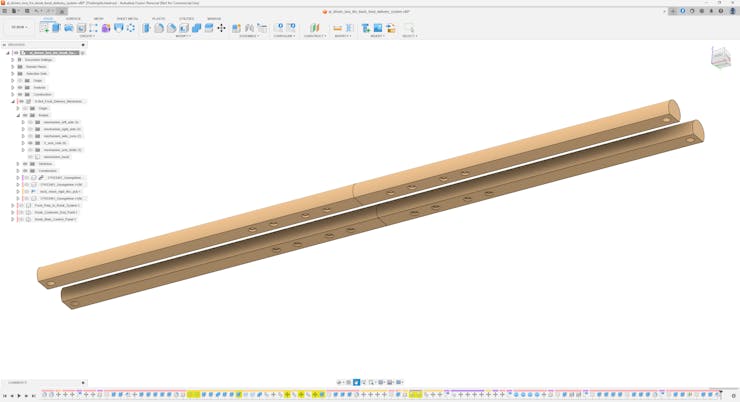This screenshot has width=740, height=402.
Task: Open the Design workspace dropdown
Action: [19, 28]
